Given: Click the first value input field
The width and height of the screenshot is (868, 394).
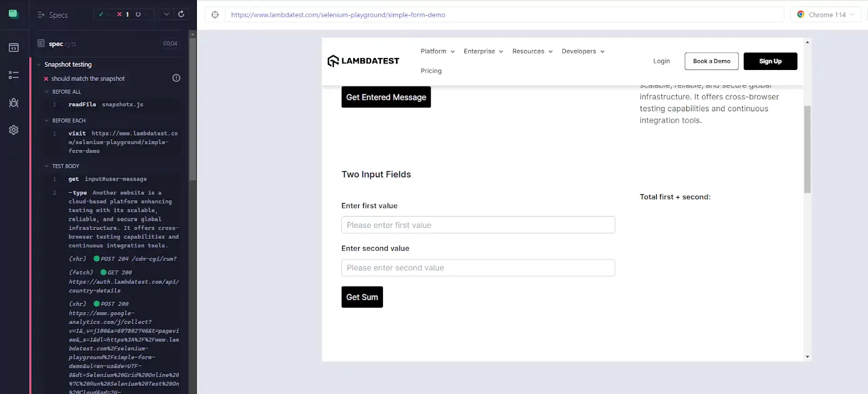Looking at the screenshot, I should pyautogui.click(x=477, y=225).
